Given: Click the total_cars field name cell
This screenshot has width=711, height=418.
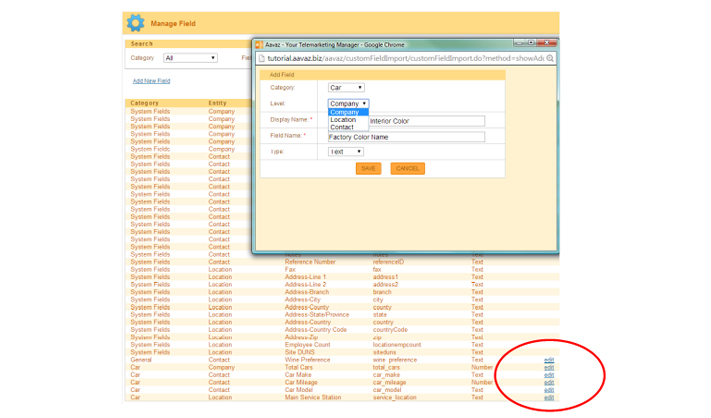Looking at the screenshot, I should pyautogui.click(x=387, y=367).
